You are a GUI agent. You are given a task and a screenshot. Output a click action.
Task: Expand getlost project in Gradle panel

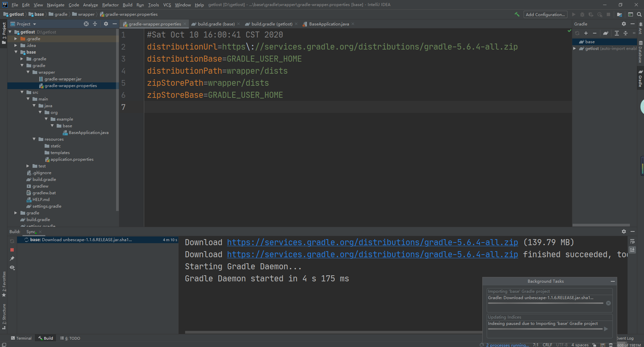point(575,48)
